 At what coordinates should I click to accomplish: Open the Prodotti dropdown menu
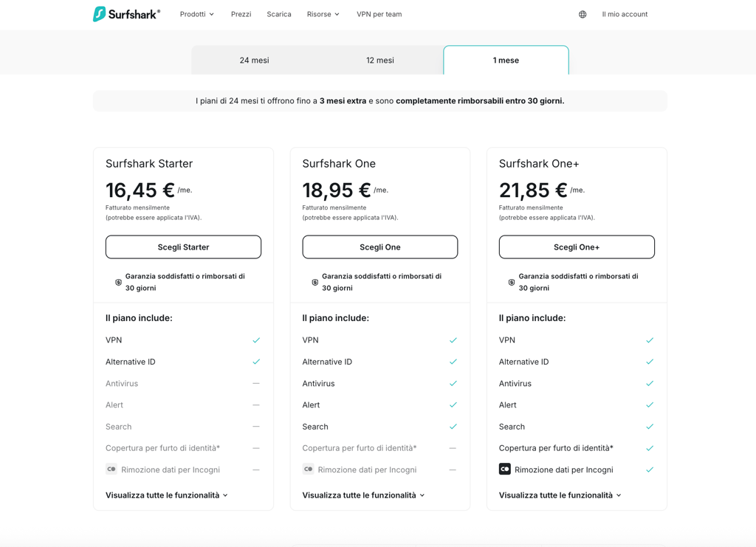pos(196,15)
